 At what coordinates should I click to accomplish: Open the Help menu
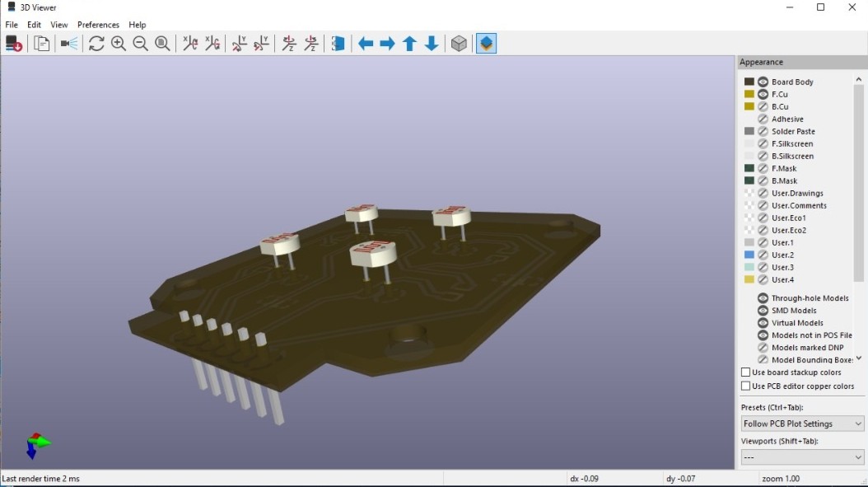[x=138, y=25]
